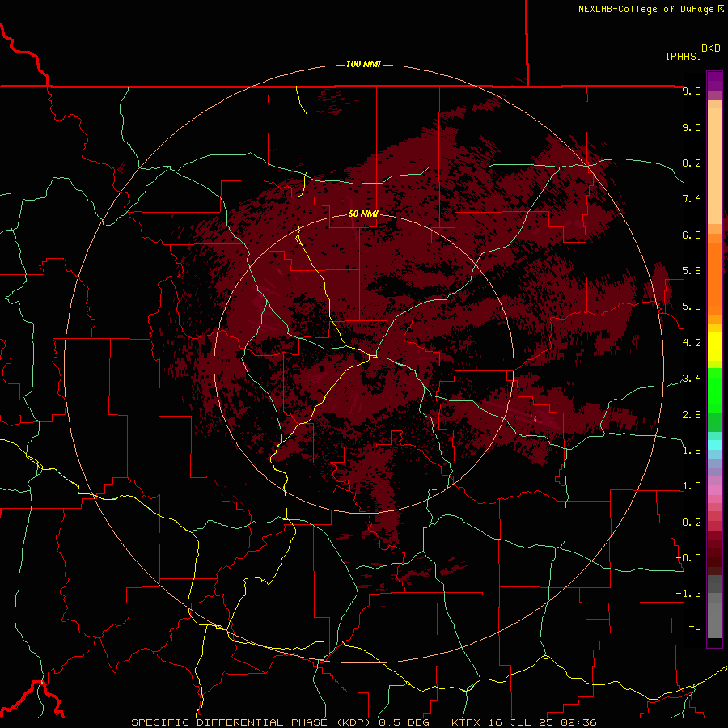Click the 0.2 value on the color scale
This screenshot has width=728, height=728.
[x=692, y=522]
